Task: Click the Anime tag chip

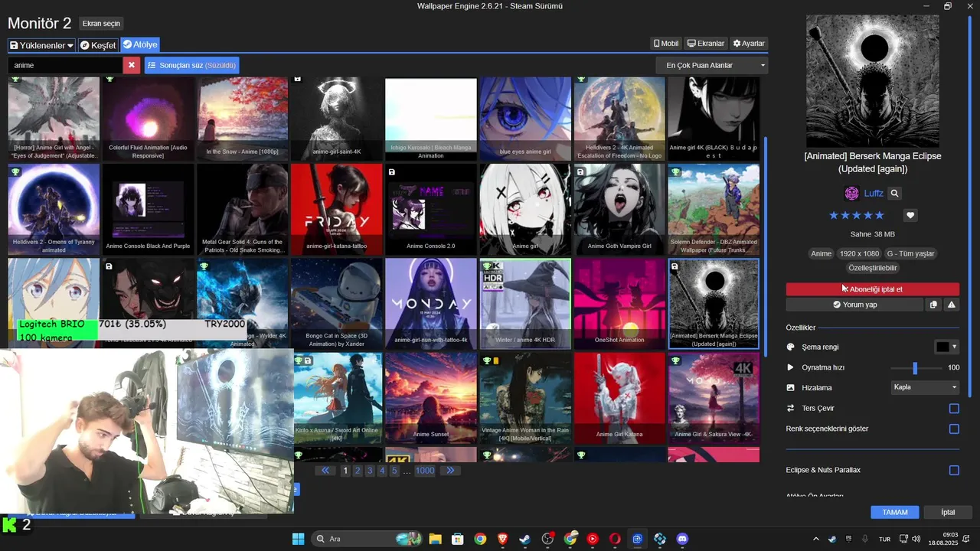Action: 821,253
